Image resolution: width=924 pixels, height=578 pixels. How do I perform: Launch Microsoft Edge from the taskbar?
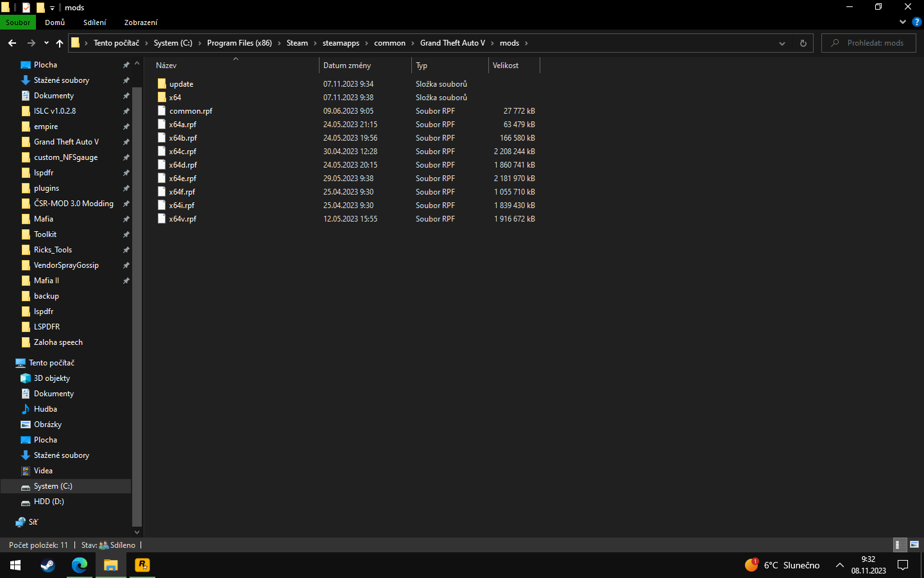pos(80,565)
